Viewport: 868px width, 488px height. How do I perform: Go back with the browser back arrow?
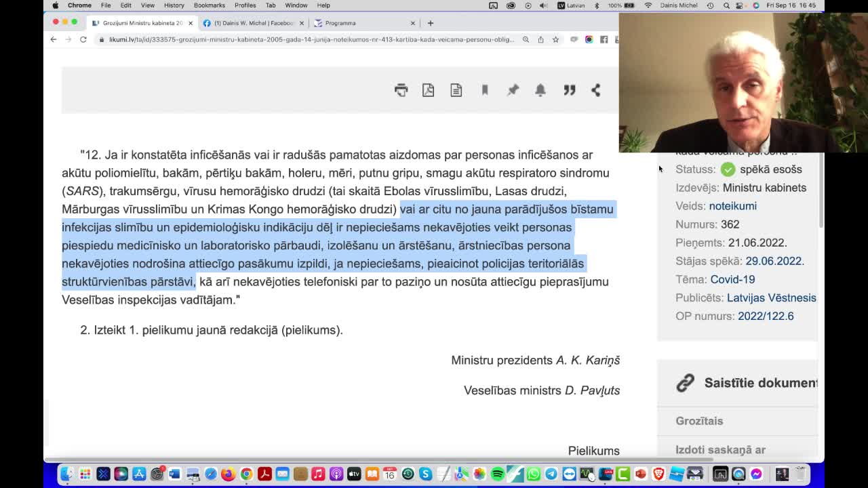click(54, 39)
